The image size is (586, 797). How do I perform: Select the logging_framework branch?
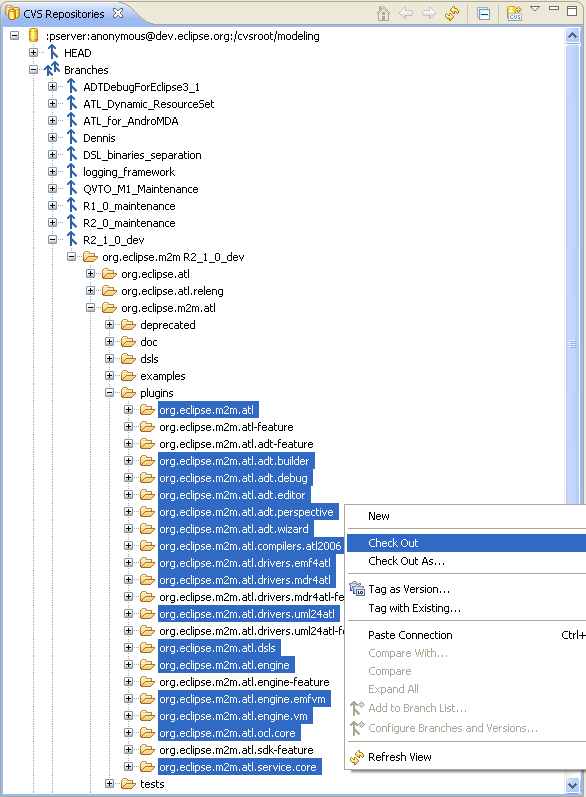point(129,172)
